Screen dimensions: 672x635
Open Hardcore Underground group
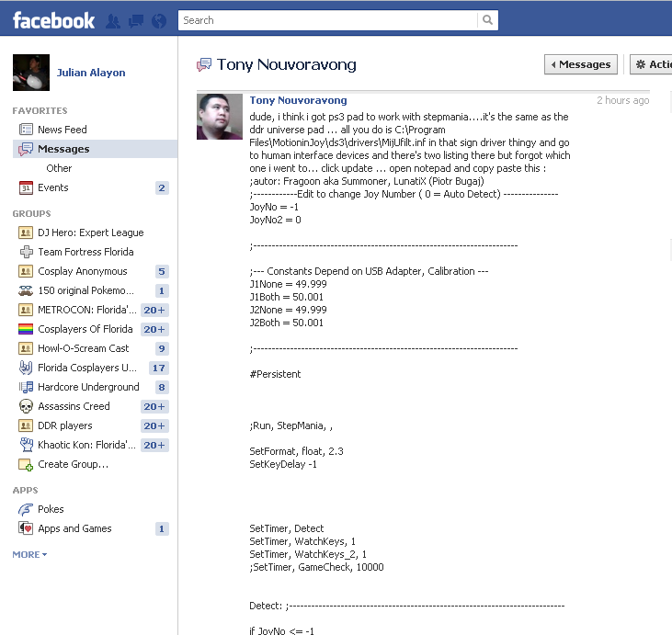pyautogui.click(x=89, y=387)
